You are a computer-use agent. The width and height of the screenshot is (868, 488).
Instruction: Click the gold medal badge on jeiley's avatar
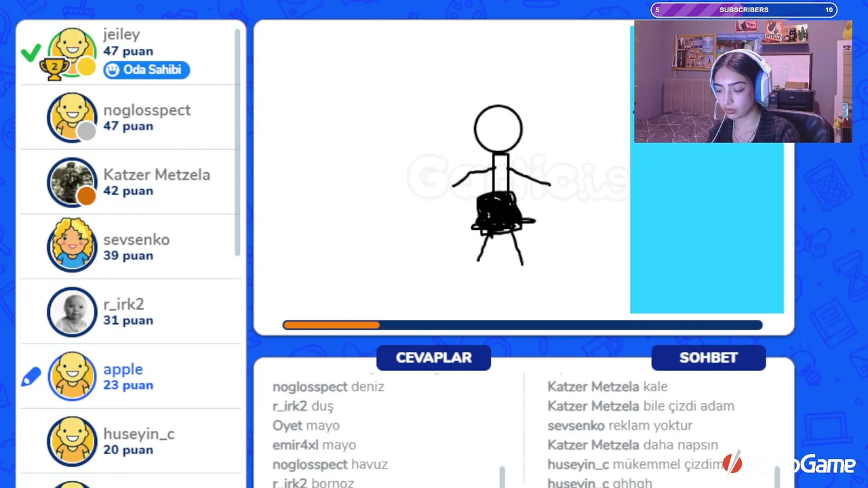[86, 66]
